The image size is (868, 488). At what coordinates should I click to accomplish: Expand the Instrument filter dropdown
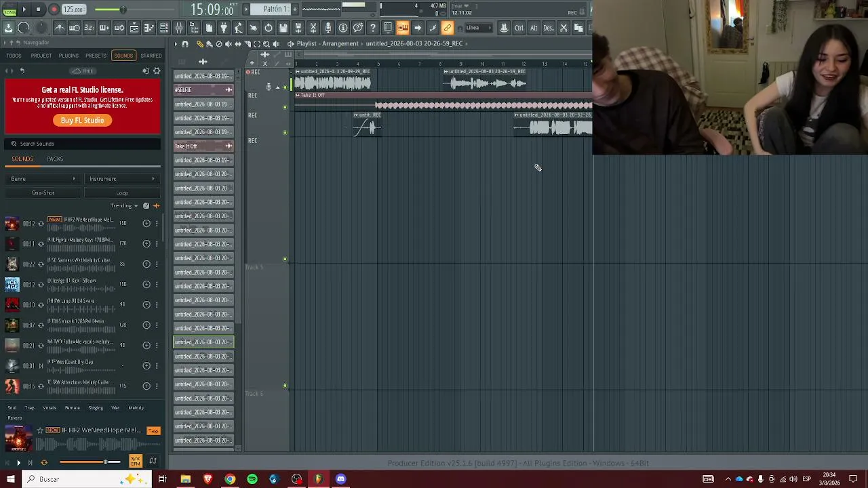[x=121, y=179]
